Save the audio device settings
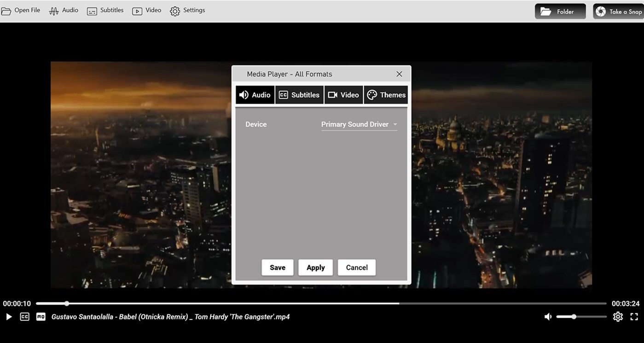644x343 pixels. (277, 267)
